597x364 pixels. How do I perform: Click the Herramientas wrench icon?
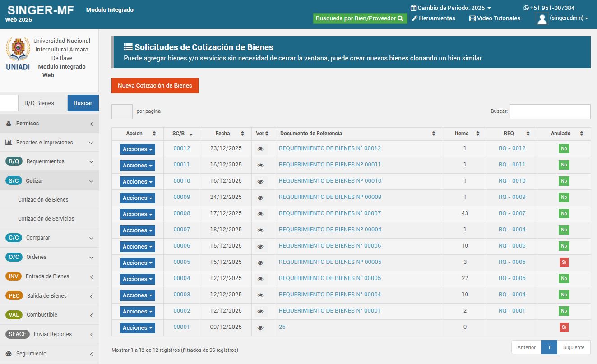415,18
